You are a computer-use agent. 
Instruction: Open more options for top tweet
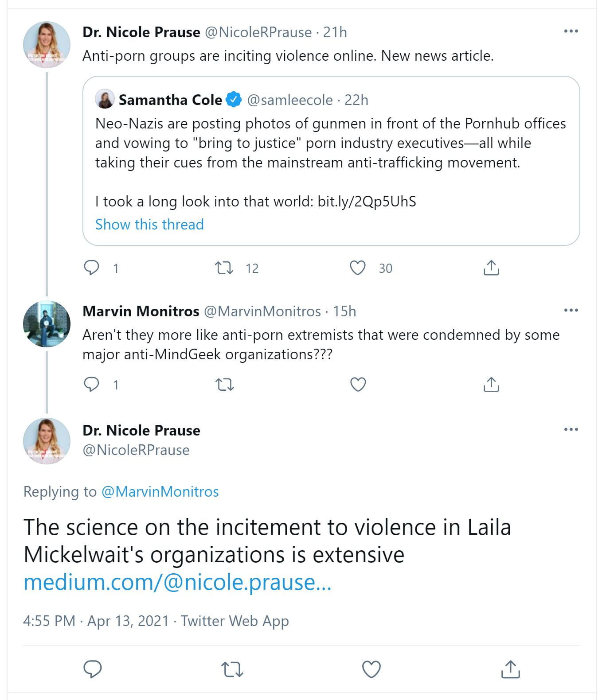[x=571, y=31]
